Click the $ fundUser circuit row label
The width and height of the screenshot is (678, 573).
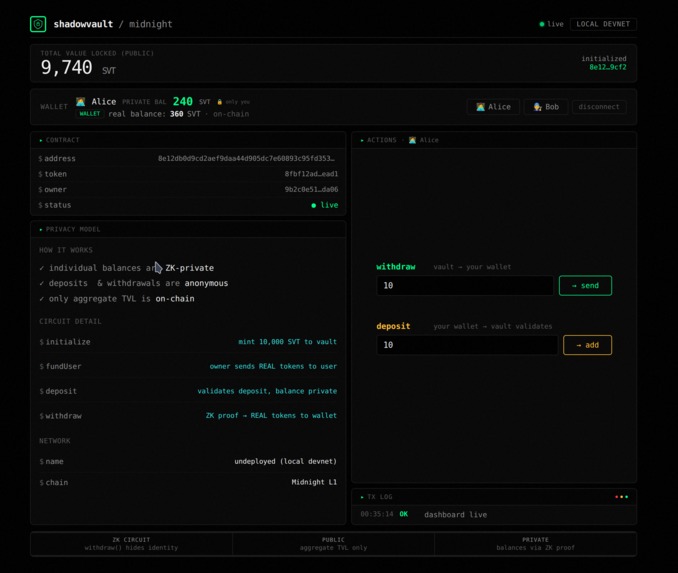(x=60, y=366)
